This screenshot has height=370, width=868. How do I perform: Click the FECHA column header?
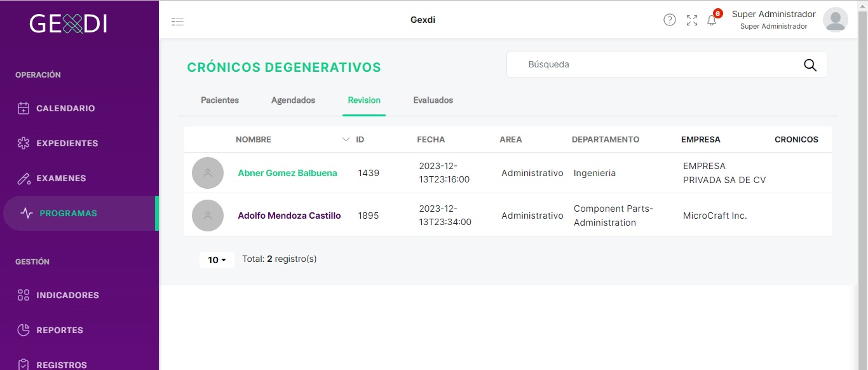[431, 139]
